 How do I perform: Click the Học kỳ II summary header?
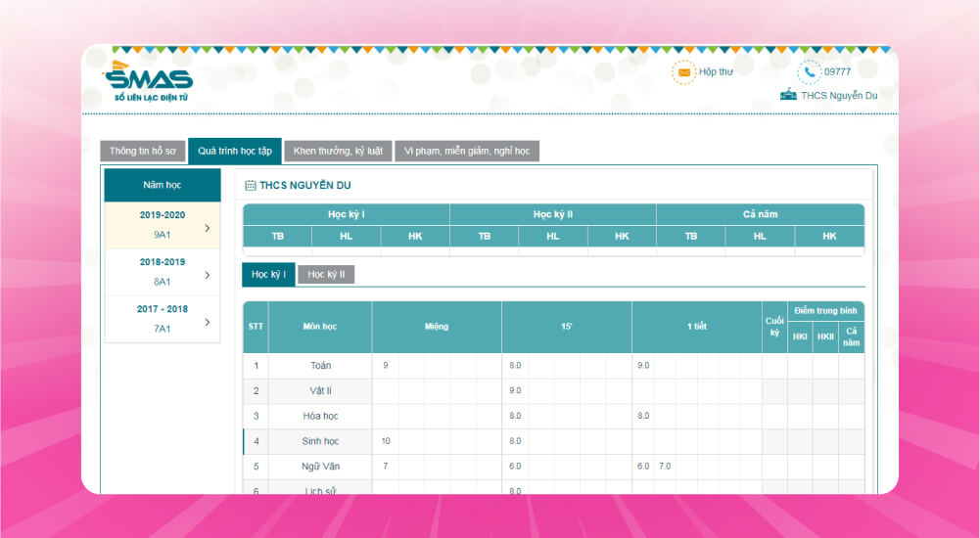(553, 214)
